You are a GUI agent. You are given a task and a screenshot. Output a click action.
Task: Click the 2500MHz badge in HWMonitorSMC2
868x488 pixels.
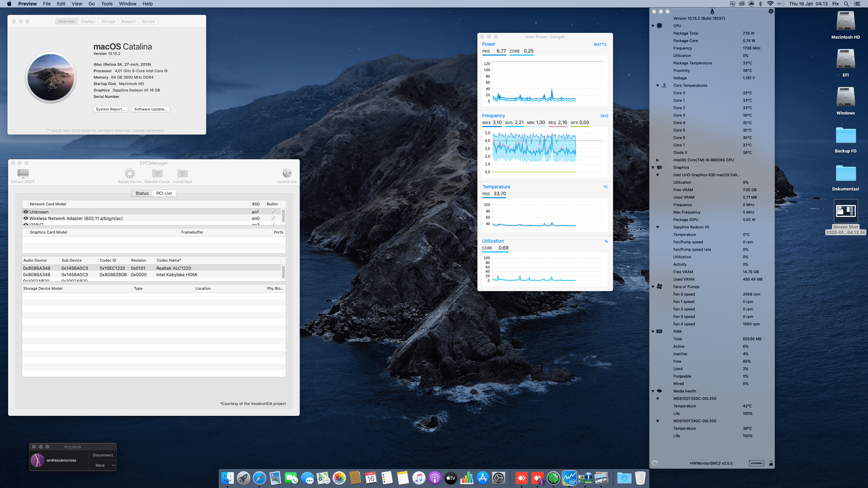click(x=756, y=463)
